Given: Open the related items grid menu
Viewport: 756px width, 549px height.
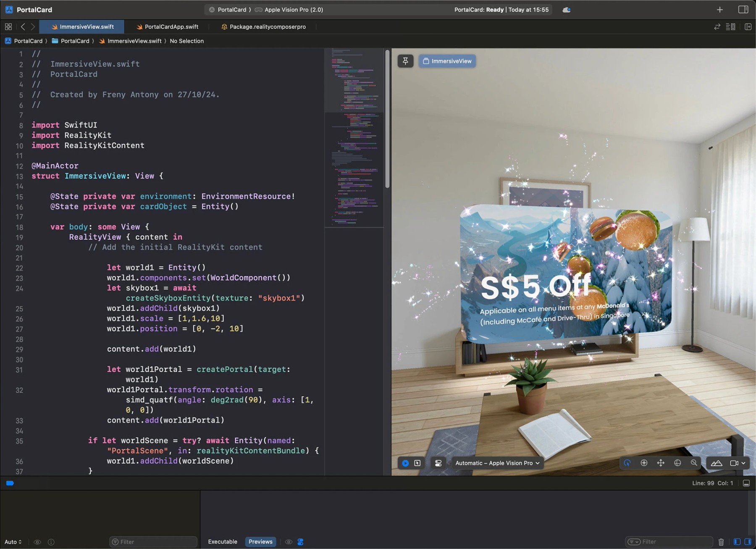Looking at the screenshot, I should pyautogui.click(x=8, y=27).
